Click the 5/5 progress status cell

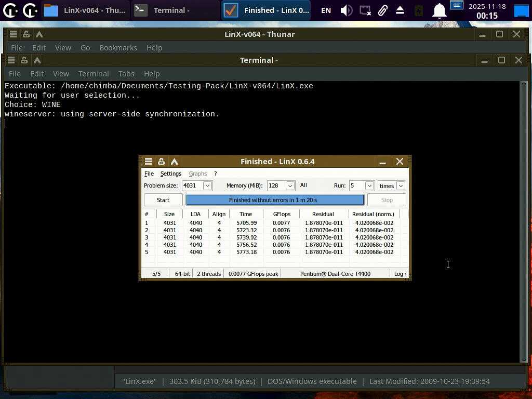pos(156,274)
